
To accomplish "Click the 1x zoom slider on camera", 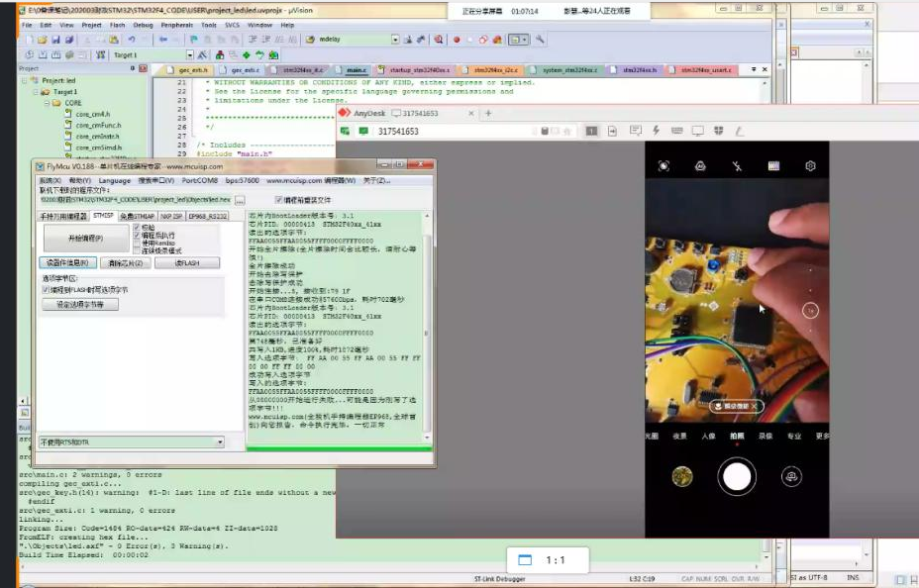I will 810,311.
